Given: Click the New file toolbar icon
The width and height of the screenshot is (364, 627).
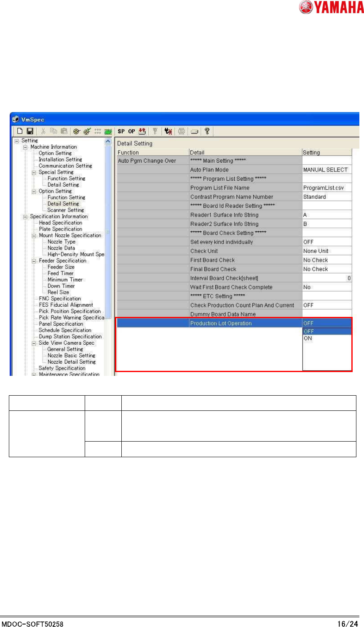Looking at the screenshot, I should click(x=19, y=131).
